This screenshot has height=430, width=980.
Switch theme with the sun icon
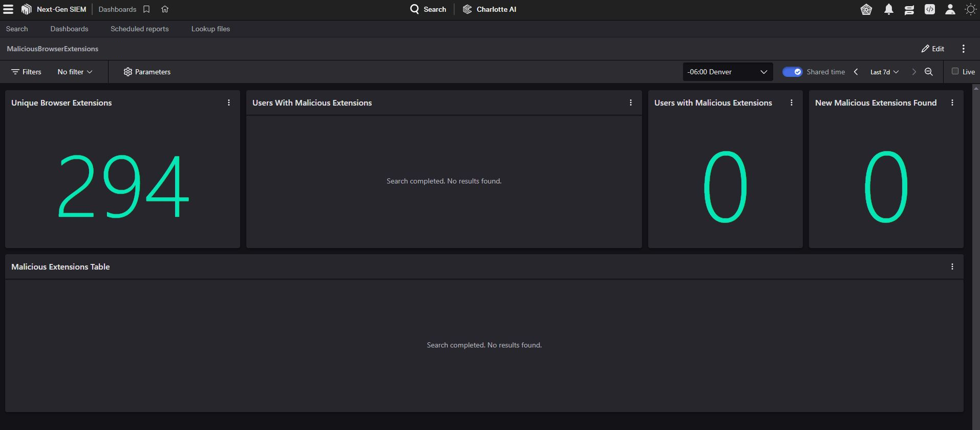point(970,9)
